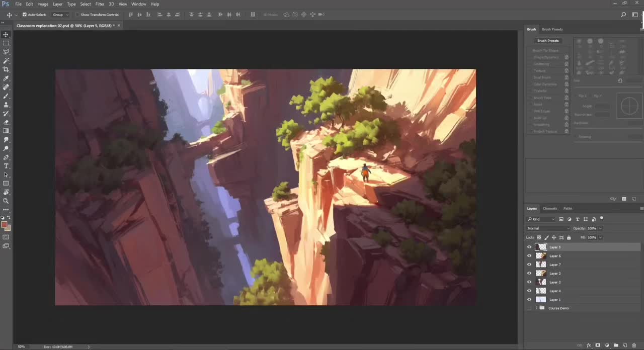Select the Hand tool

point(6,192)
